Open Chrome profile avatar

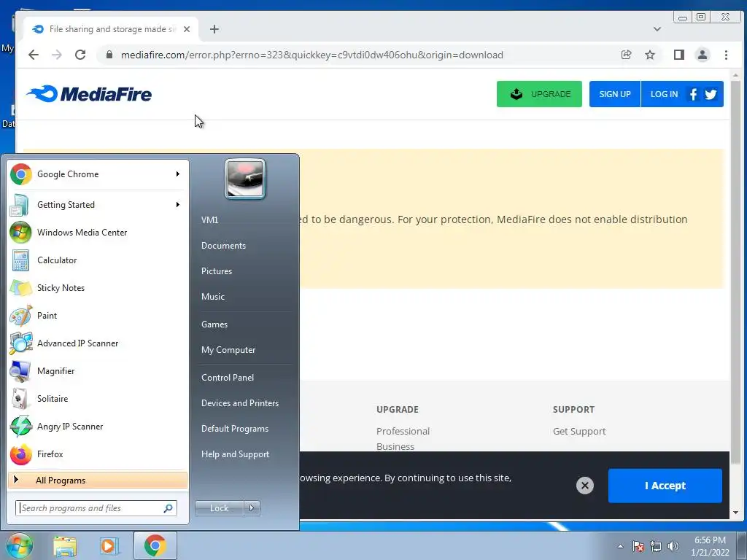click(x=703, y=55)
